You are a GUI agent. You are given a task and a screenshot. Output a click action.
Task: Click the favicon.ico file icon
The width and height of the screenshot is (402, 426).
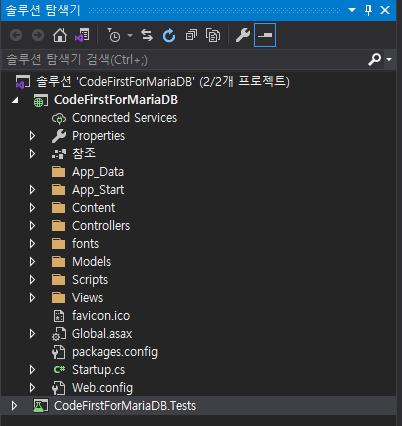[59, 316]
